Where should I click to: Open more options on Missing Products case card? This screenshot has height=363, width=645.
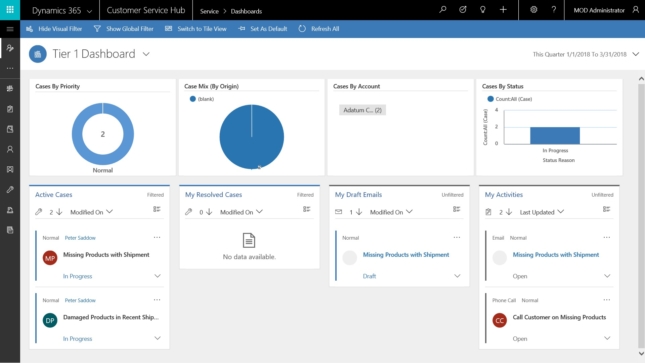(x=157, y=237)
